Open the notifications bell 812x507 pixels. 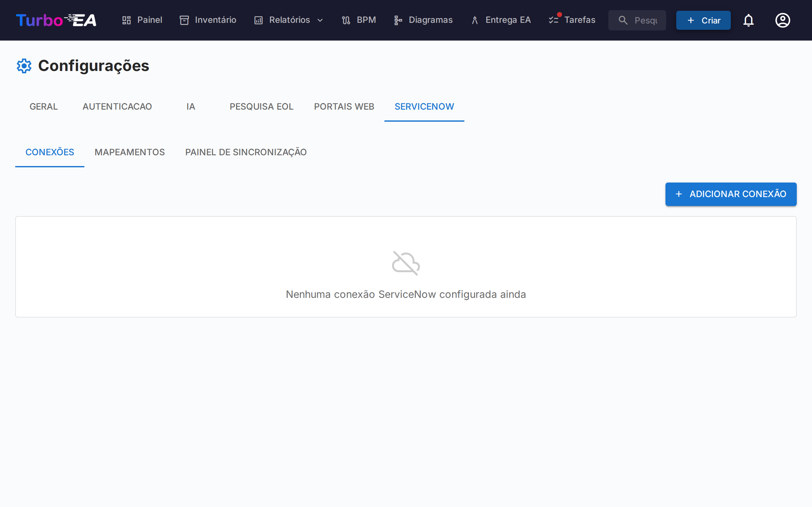tap(749, 20)
